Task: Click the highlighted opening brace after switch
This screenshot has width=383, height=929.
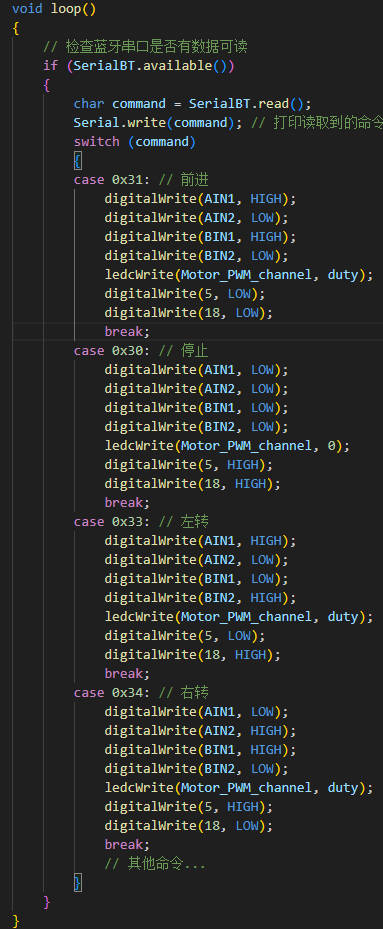Action: (78, 161)
